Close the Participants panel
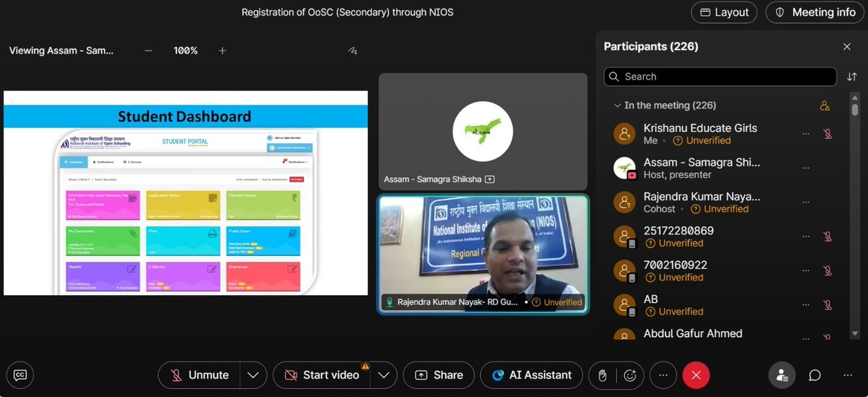The height and width of the screenshot is (397, 868). pyautogui.click(x=846, y=46)
